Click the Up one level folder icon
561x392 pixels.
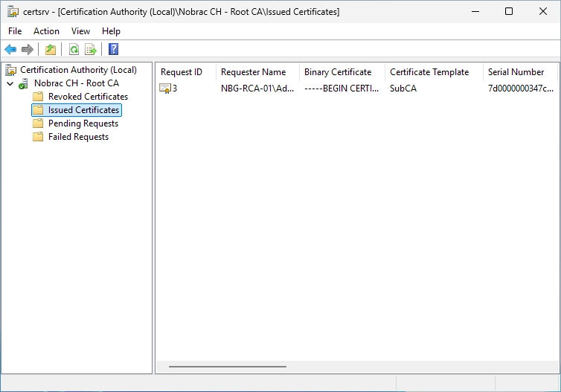click(51, 49)
